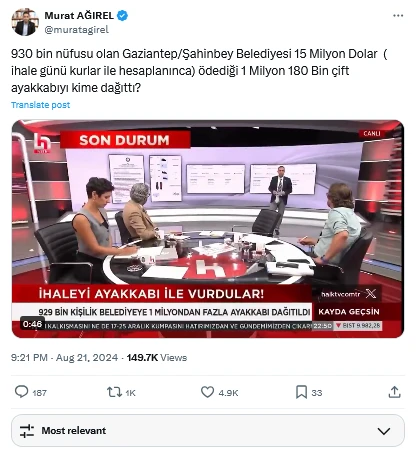Click the Murat AĞIREL display name
This screenshot has width=416, height=452.
(x=79, y=15)
